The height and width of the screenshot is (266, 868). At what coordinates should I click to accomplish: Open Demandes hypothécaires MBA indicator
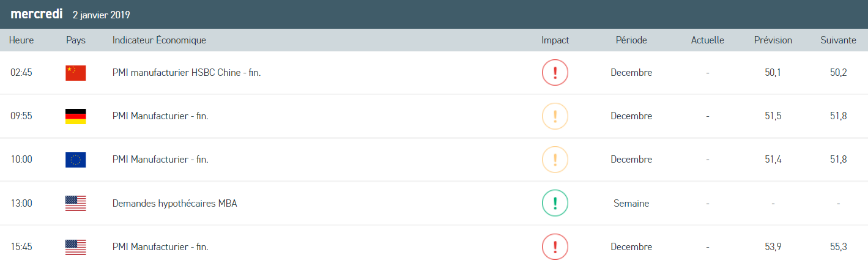tap(174, 204)
